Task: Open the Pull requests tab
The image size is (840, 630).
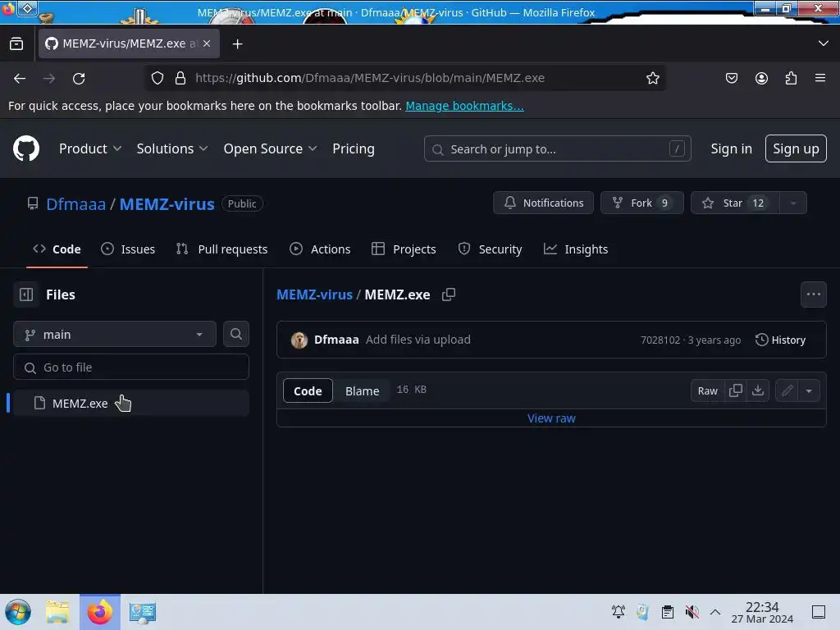Action: pos(221,249)
